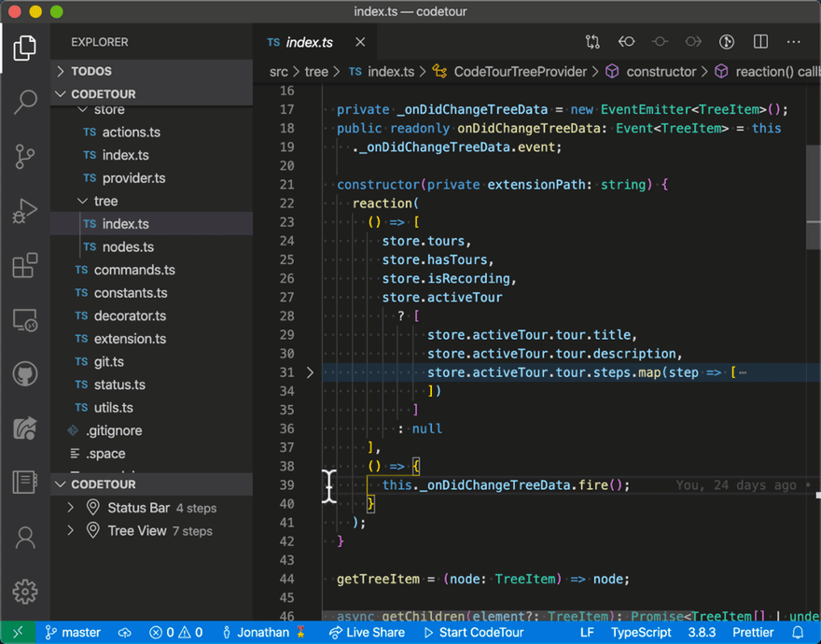Click line number 44 in the gutter
The width and height of the screenshot is (821, 644).
pyautogui.click(x=287, y=579)
